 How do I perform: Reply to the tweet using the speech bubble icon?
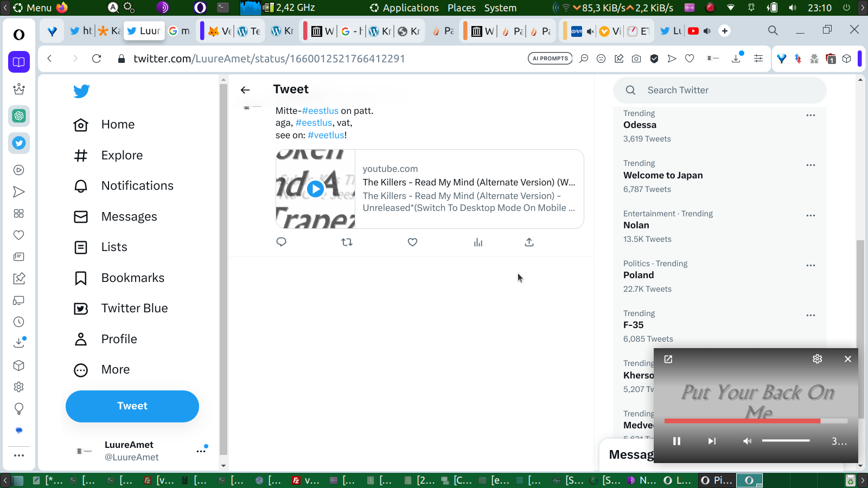click(x=281, y=242)
